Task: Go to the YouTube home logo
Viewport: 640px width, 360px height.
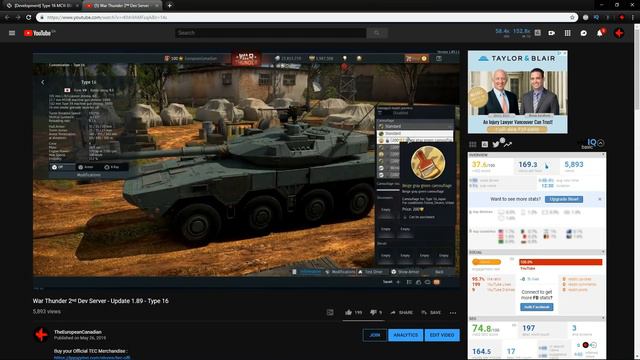Action: 38,33
